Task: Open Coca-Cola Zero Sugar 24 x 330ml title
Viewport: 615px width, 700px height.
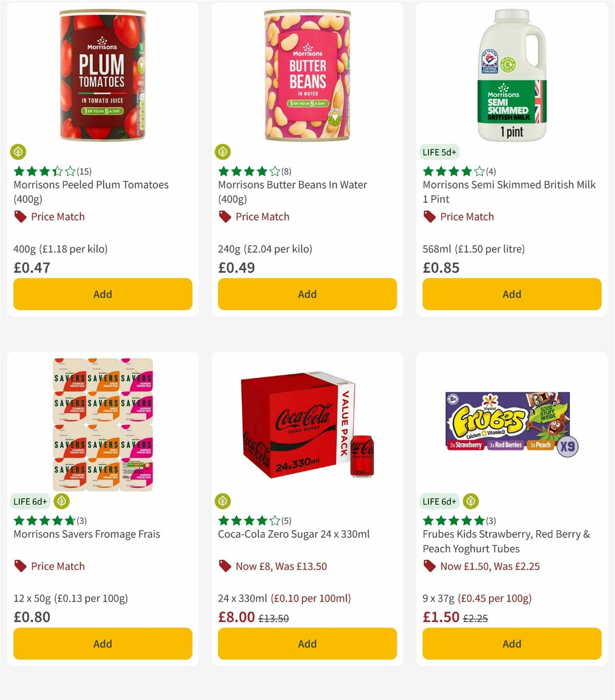Action: [292, 534]
